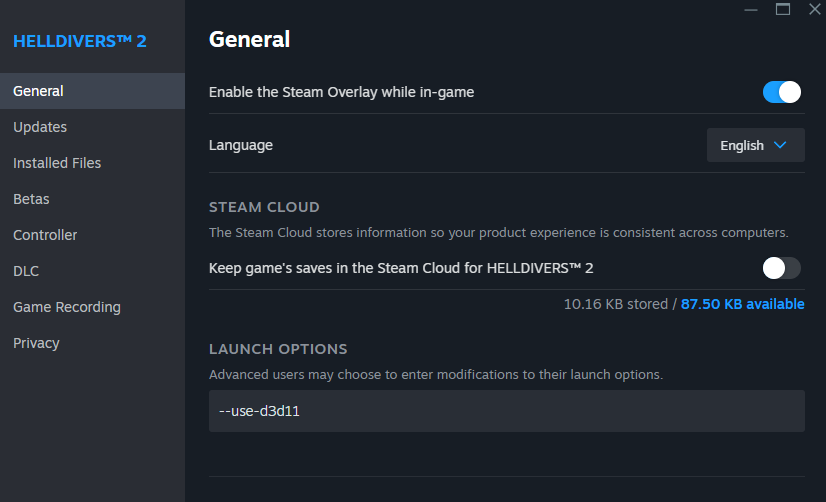Open Installed Files section
The height and width of the screenshot is (502, 826).
(x=57, y=163)
